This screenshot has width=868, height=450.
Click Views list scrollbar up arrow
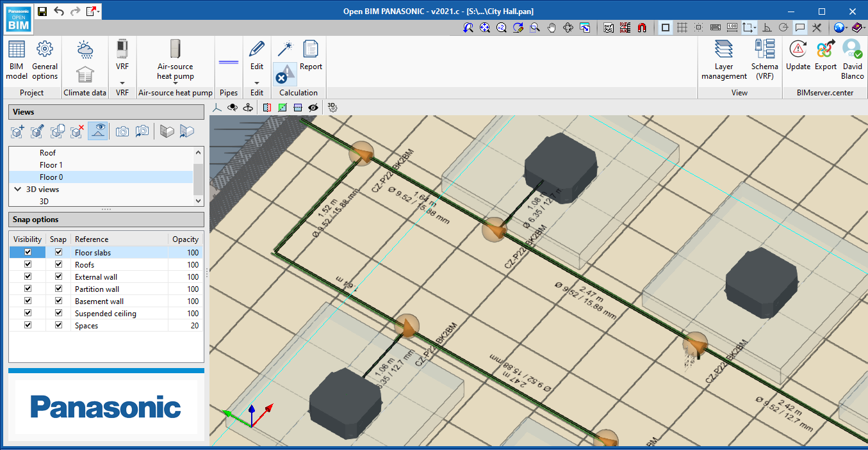[199, 152]
